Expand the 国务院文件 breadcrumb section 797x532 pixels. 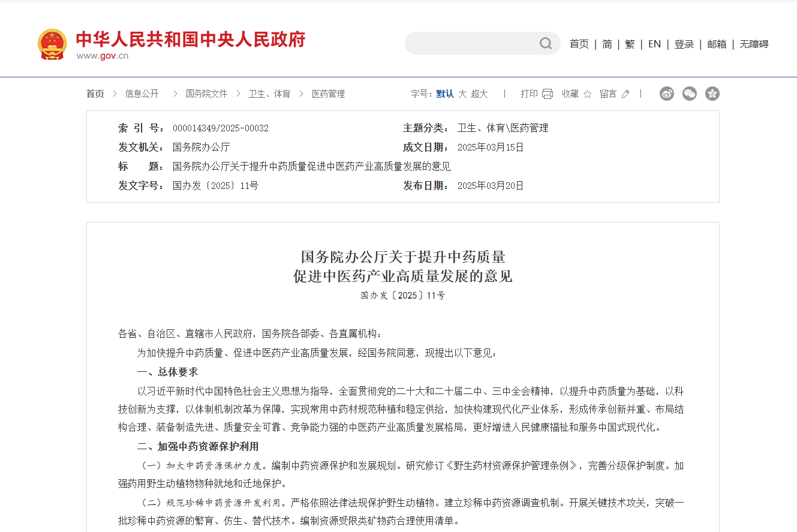click(206, 94)
